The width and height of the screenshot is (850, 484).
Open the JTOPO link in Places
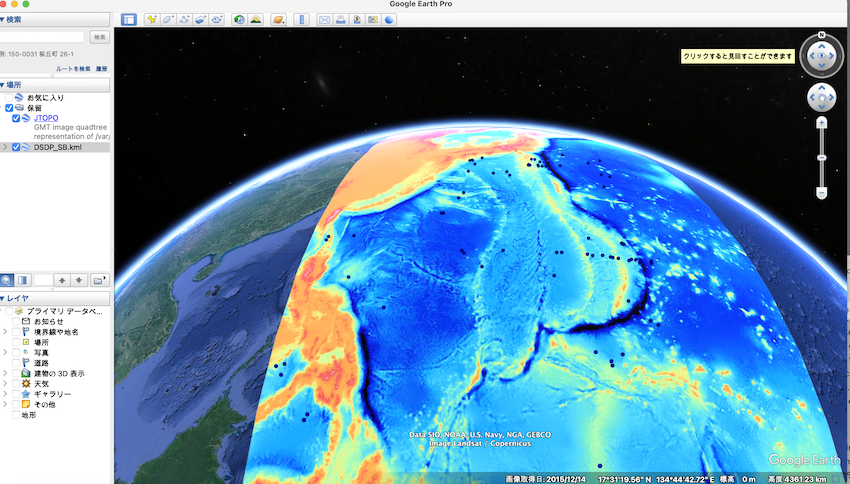click(x=46, y=118)
